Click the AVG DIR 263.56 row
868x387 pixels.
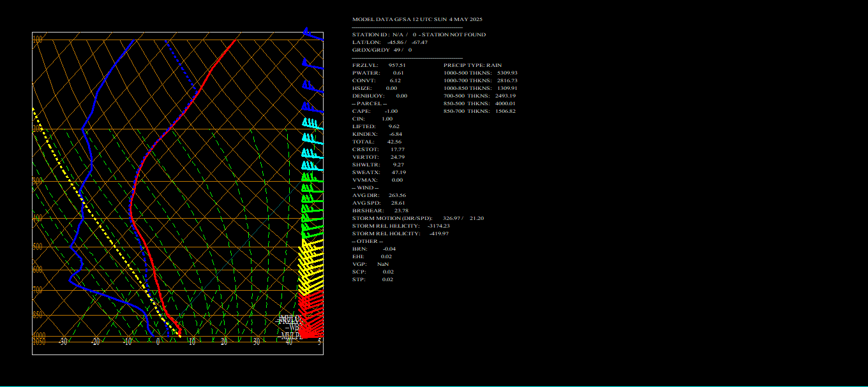point(379,195)
